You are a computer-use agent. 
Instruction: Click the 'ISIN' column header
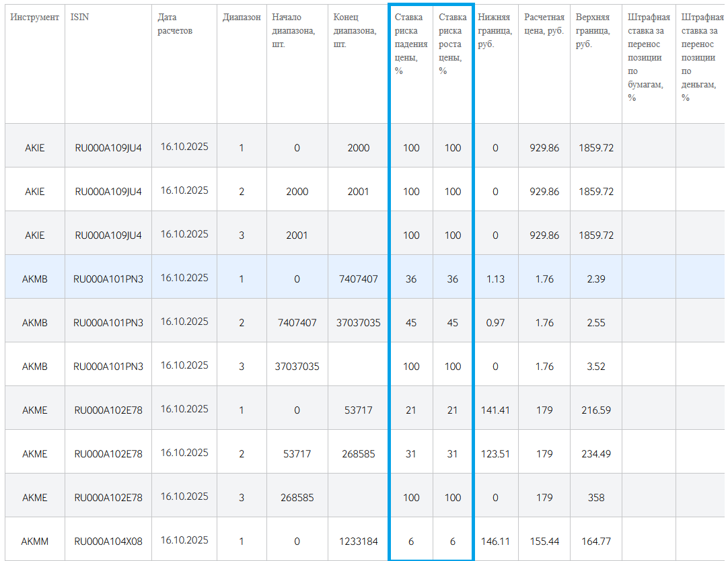click(x=79, y=17)
